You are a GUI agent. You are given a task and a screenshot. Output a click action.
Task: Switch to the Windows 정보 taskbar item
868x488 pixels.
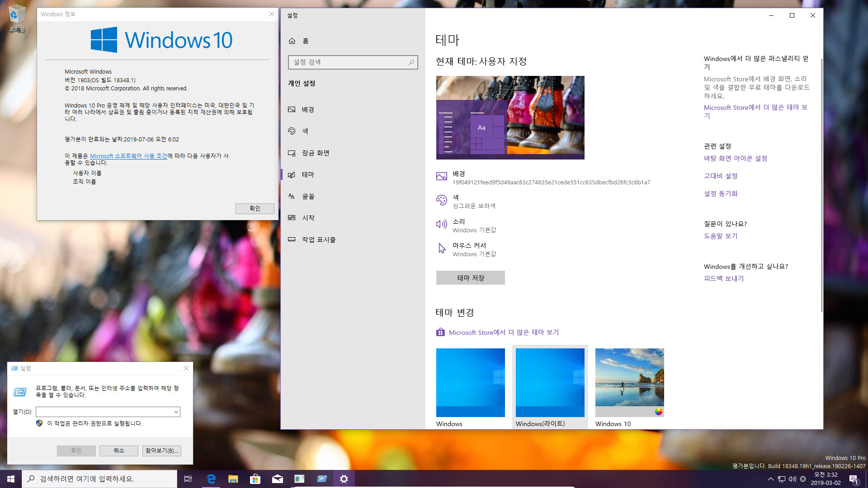(x=299, y=479)
